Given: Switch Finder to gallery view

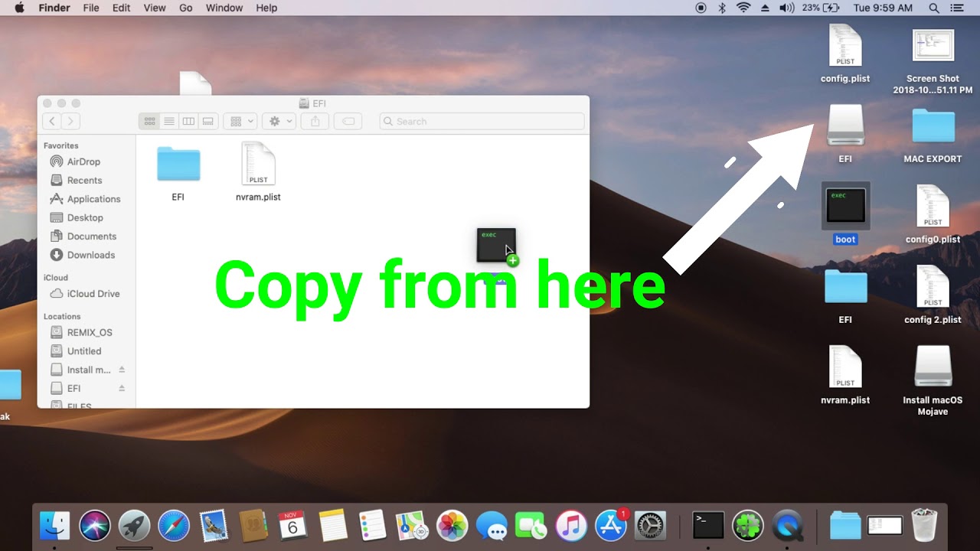Looking at the screenshot, I should point(207,121).
